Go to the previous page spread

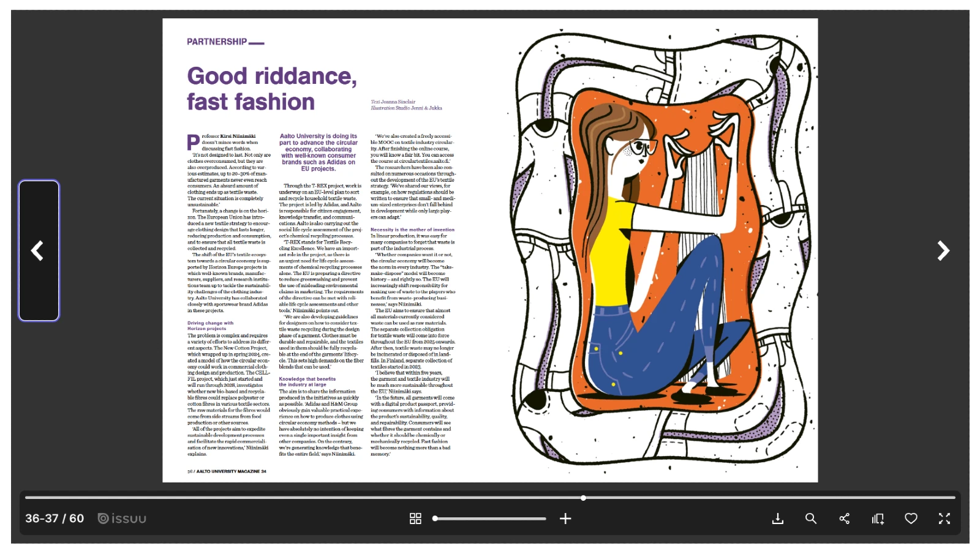point(39,250)
